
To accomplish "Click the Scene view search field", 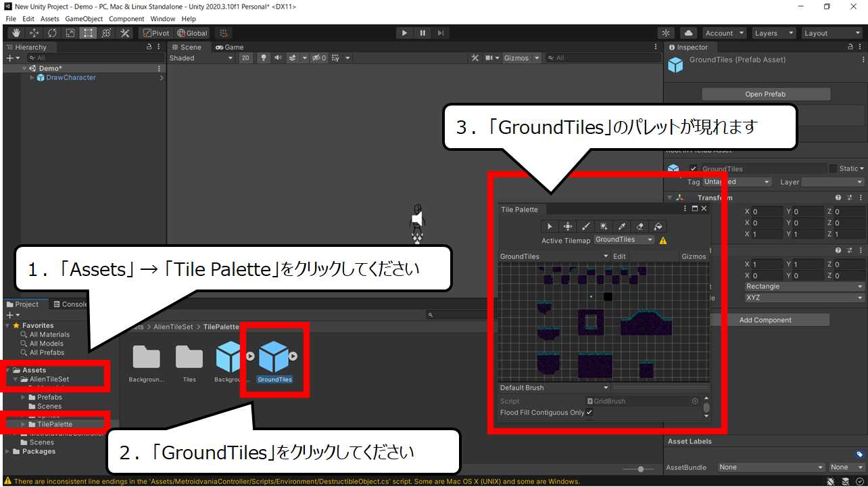I will tap(604, 58).
